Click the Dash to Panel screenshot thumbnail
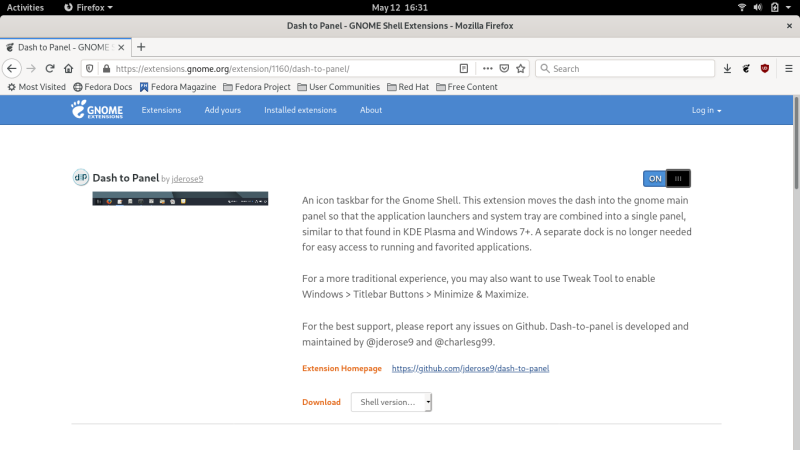 pos(181,200)
